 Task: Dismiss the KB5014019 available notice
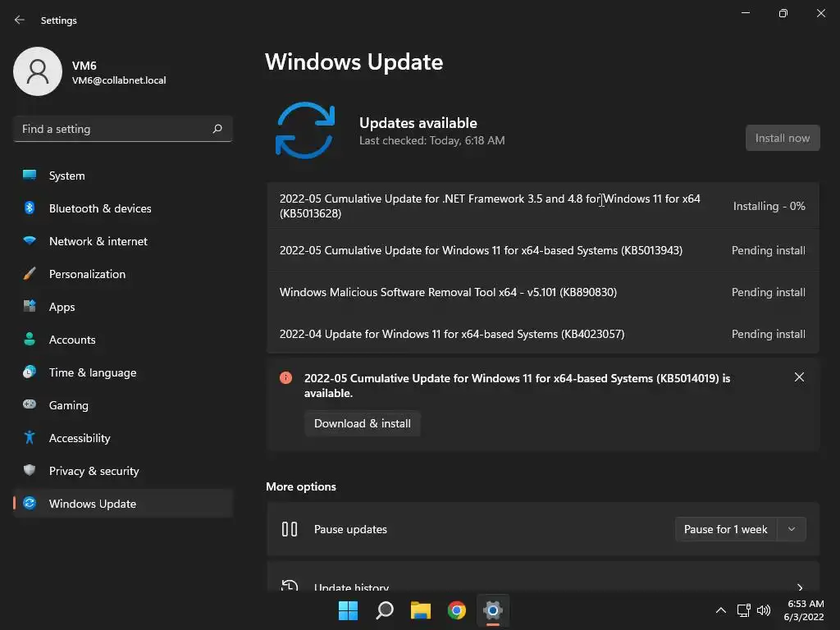(799, 377)
